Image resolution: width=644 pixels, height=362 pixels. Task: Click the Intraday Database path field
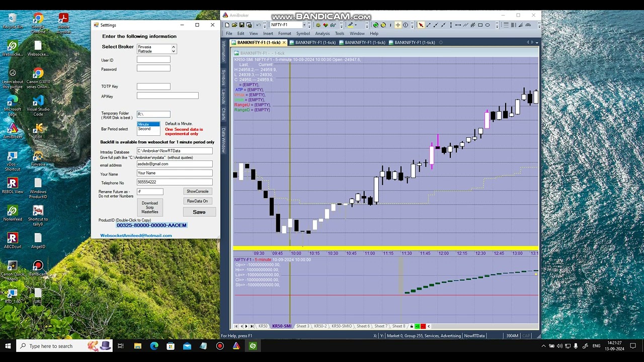pyautogui.click(x=175, y=151)
